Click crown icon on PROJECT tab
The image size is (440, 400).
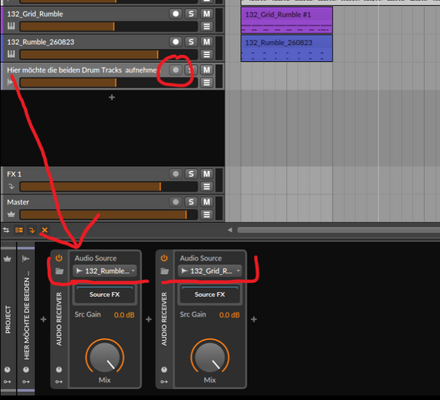pyautogui.click(x=7, y=259)
